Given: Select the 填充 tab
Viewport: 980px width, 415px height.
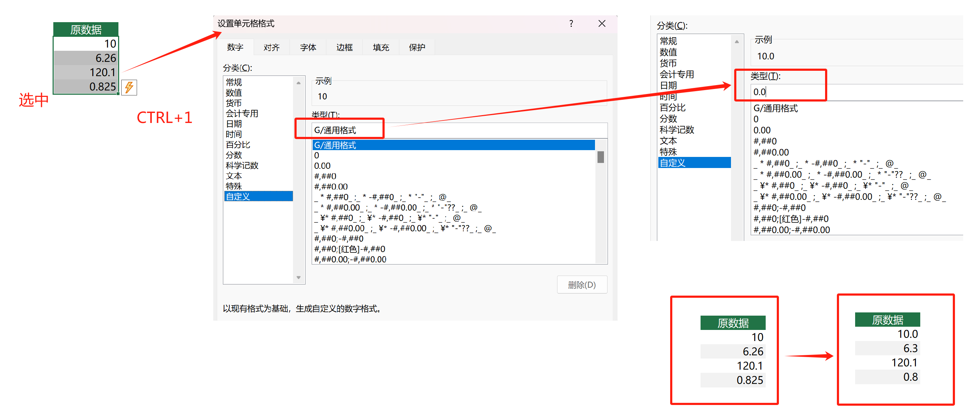Looking at the screenshot, I should tap(381, 48).
